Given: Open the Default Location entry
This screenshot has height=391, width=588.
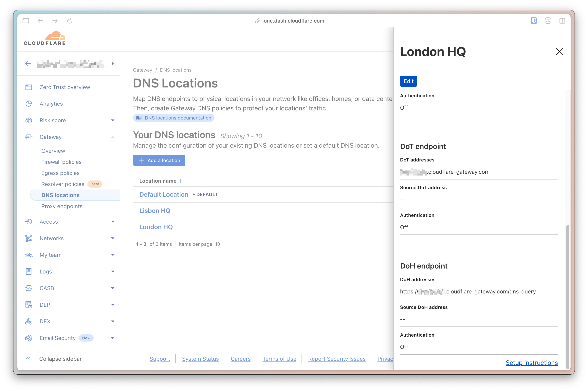Looking at the screenshot, I should (163, 195).
